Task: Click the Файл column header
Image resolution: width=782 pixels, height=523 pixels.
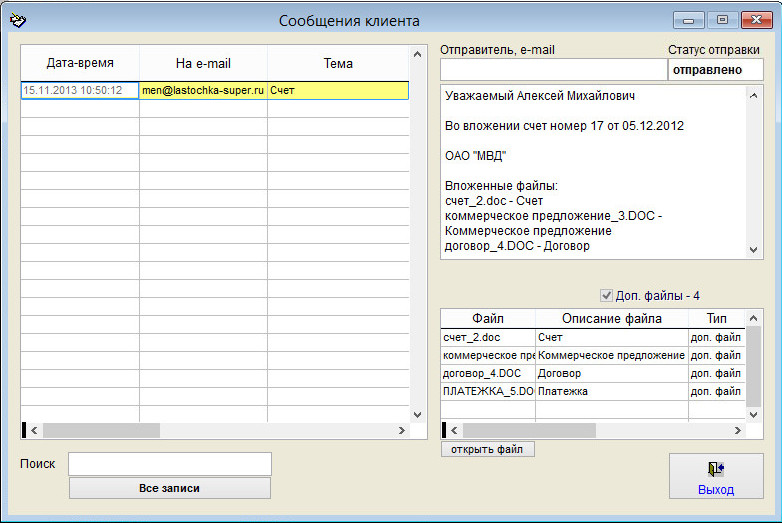Action: [487, 319]
